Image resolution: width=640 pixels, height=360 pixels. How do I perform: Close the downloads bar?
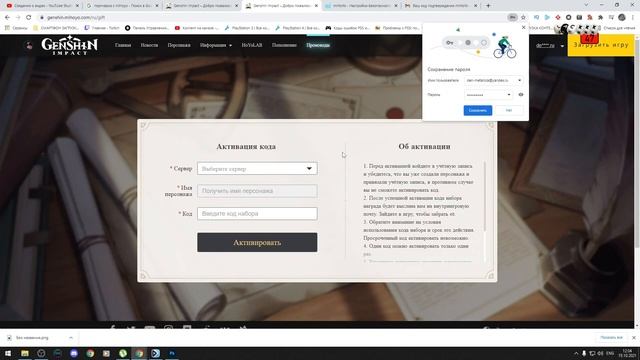click(x=633, y=338)
